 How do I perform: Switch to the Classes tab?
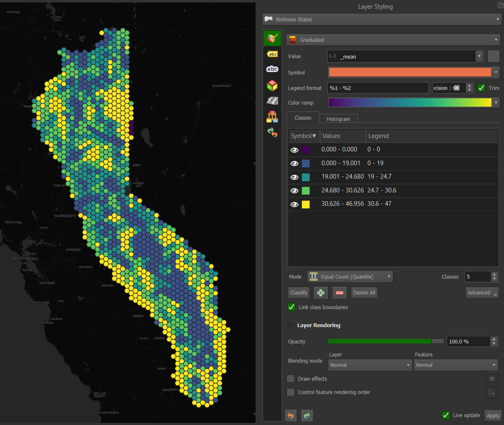[x=302, y=118]
